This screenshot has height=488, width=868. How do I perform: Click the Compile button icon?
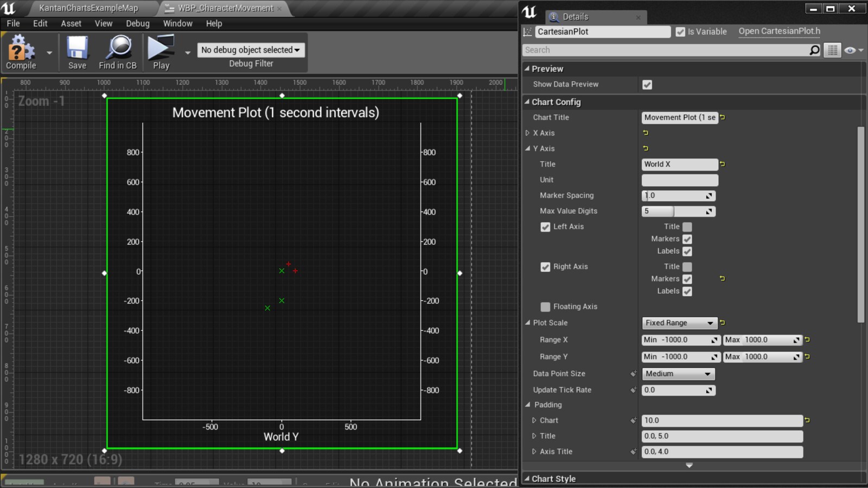(x=20, y=49)
